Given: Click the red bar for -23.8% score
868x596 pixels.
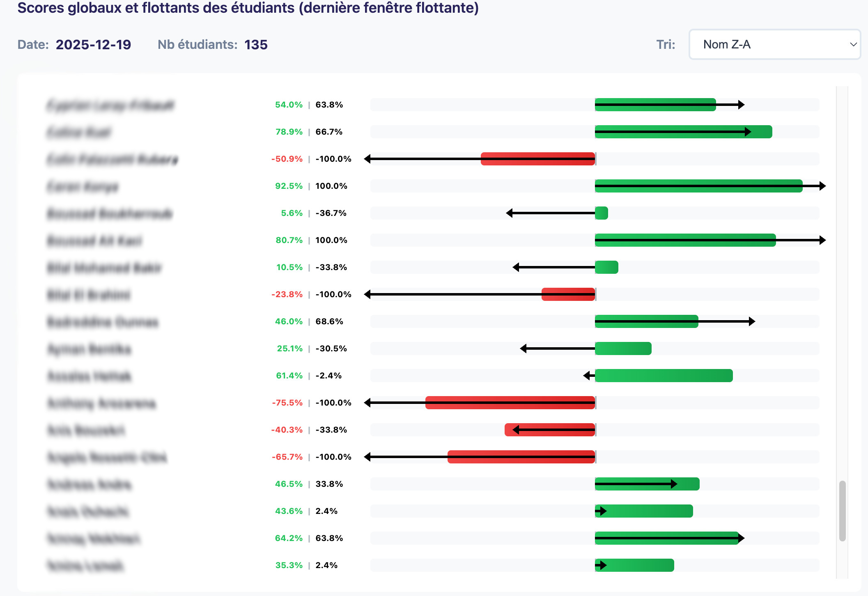Looking at the screenshot, I should tap(568, 294).
